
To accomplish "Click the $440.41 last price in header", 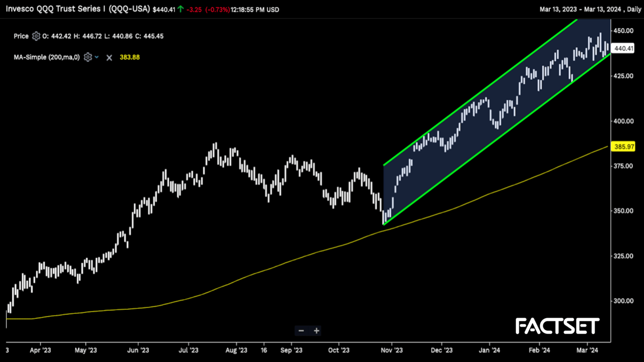I will 164,9.
